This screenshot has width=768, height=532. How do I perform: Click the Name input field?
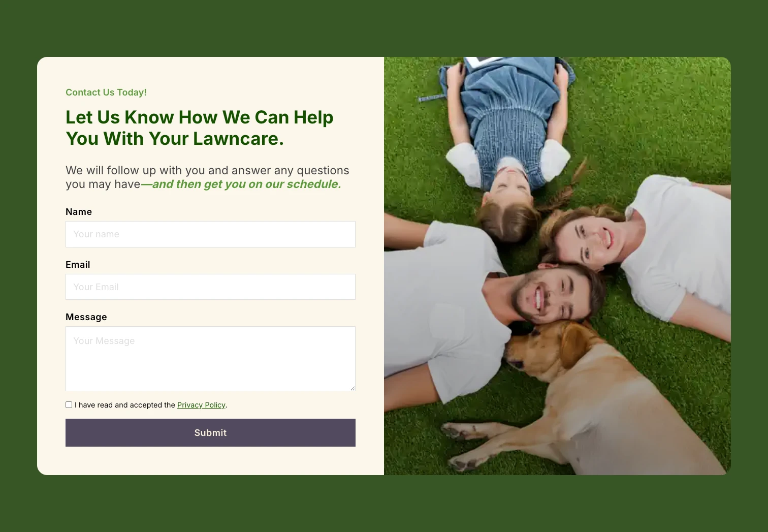pyautogui.click(x=210, y=234)
